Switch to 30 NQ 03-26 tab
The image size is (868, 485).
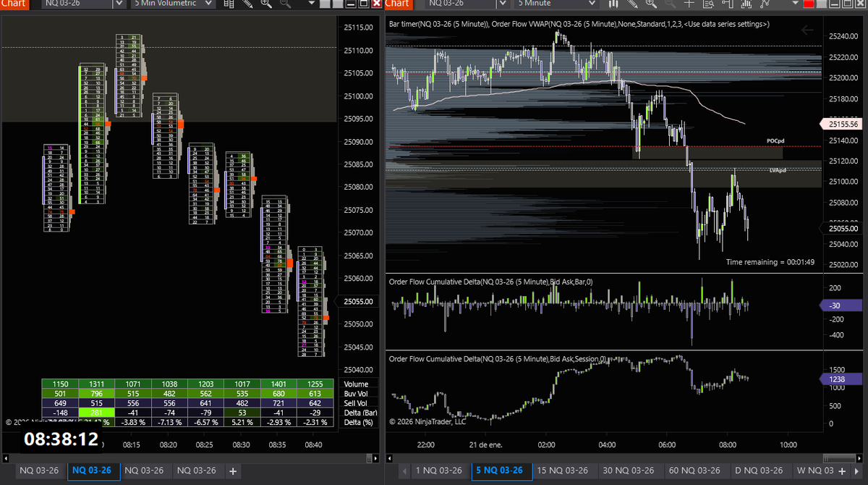point(630,471)
